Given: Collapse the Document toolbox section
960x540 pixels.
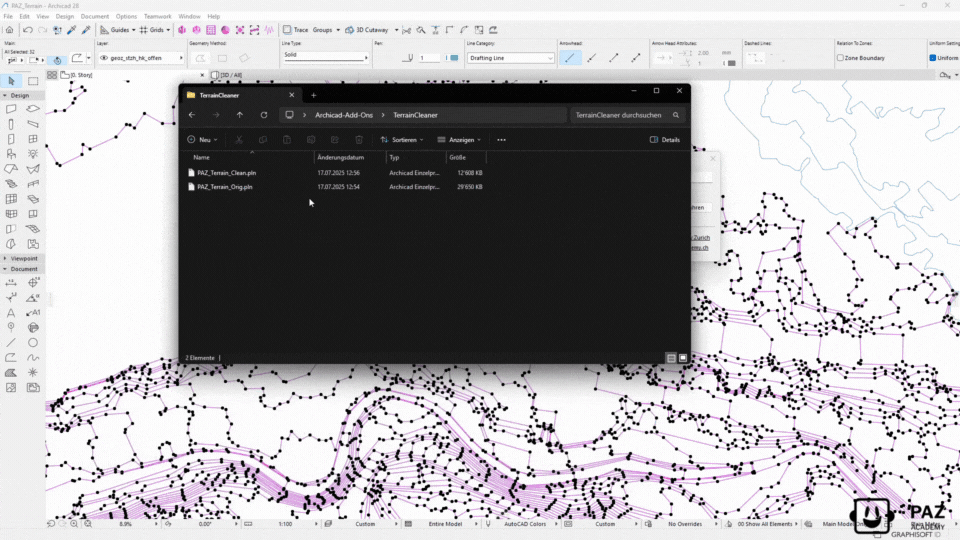Looking at the screenshot, I should 5,269.
